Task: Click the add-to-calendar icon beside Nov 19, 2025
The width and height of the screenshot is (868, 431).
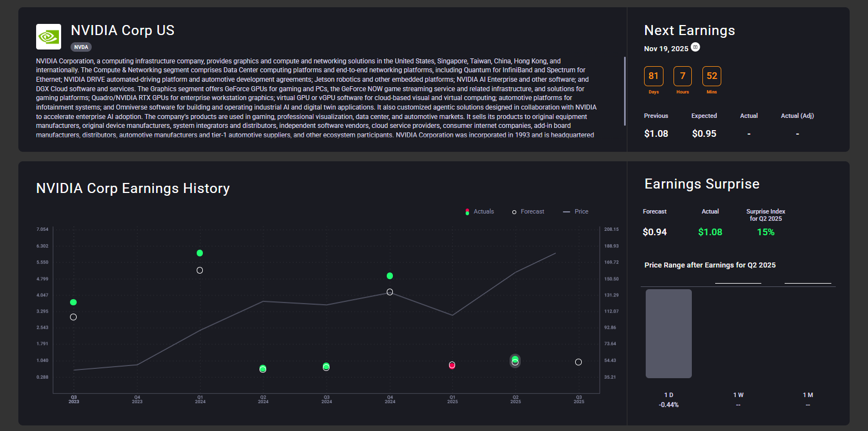Action: tap(695, 47)
